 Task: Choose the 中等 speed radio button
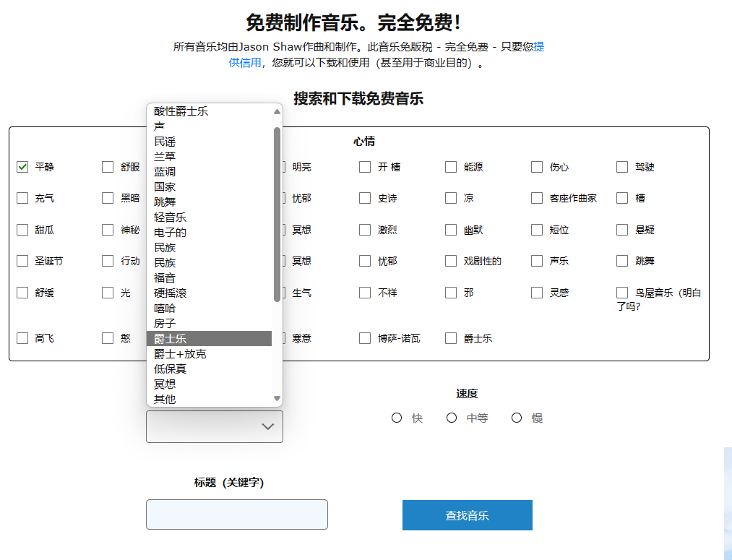452,418
